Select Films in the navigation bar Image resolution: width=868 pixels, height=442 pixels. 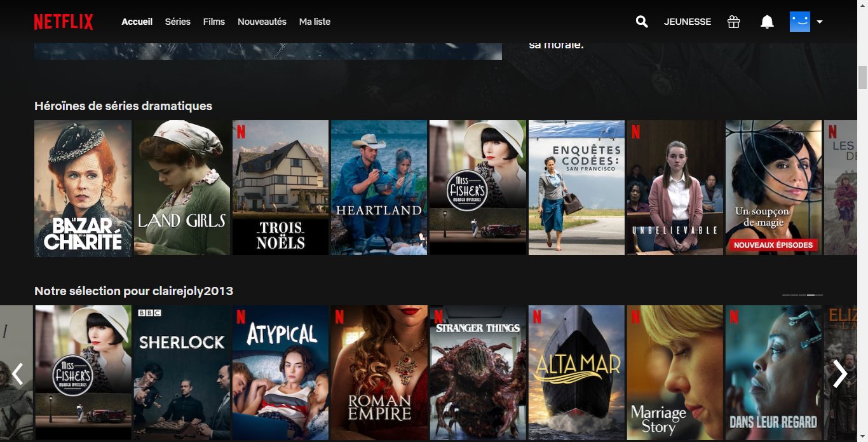(x=214, y=22)
